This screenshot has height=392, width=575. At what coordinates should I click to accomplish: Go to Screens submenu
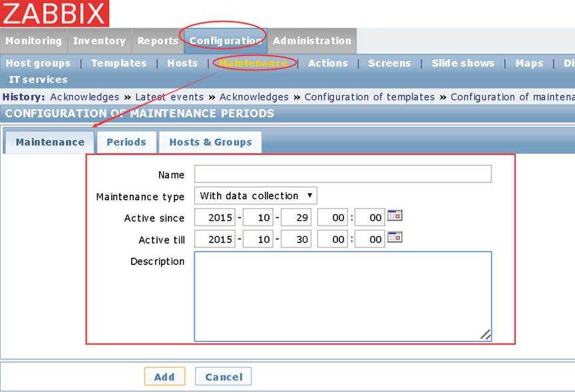tap(389, 63)
